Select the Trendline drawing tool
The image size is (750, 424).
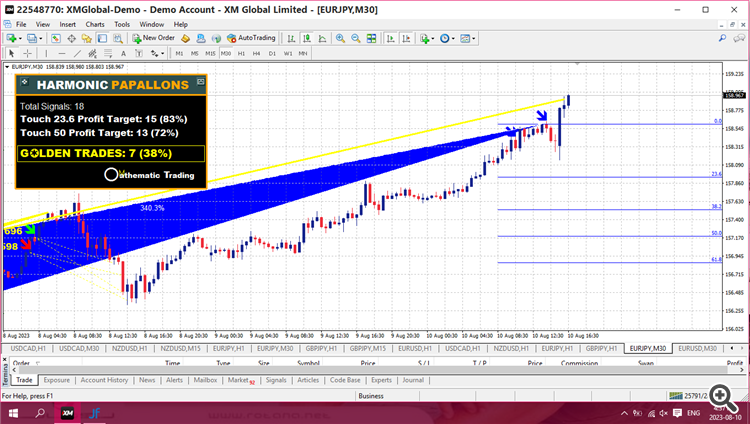coord(77,54)
